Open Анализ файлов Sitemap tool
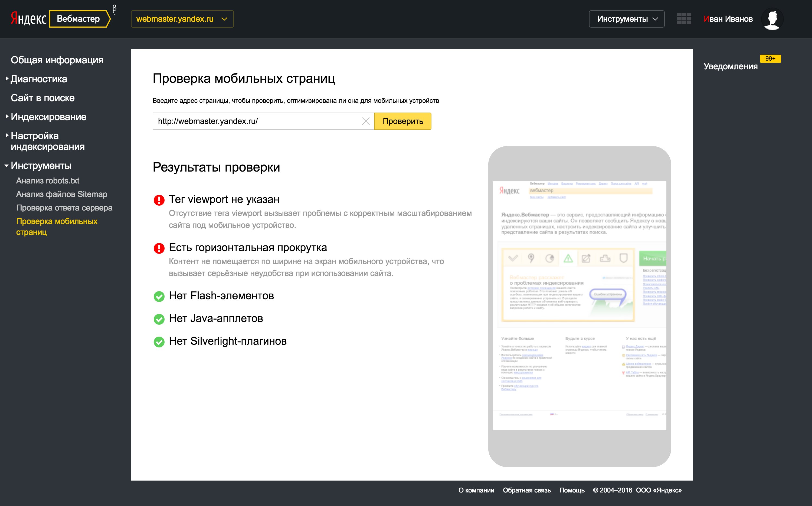 62,194
